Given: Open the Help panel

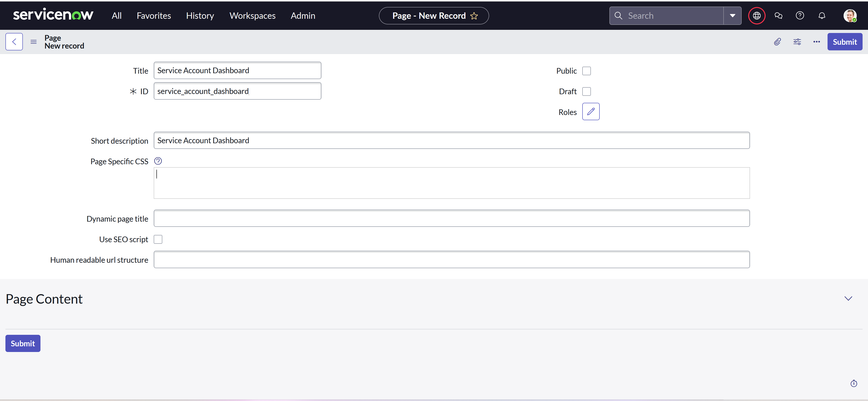Looking at the screenshot, I should click(x=800, y=16).
